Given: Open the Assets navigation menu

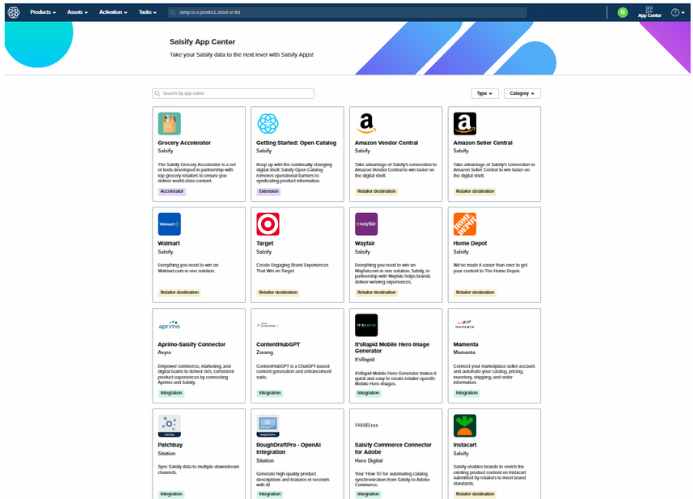Looking at the screenshot, I should click(78, 12).
